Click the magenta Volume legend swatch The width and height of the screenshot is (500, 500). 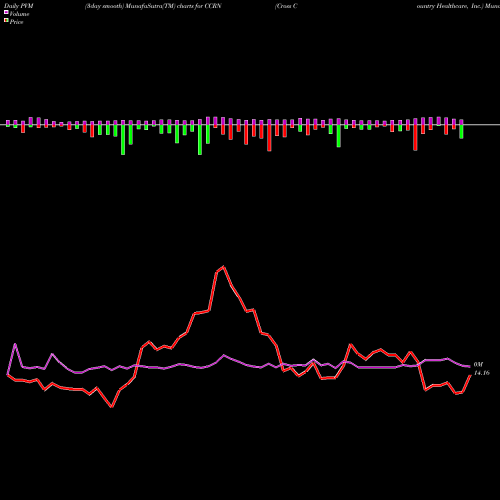coord(6,12)
